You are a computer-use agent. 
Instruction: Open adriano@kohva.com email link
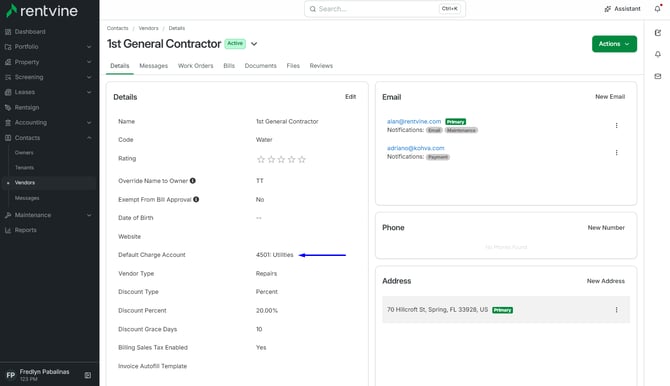pyautogui.click(x=415, y=148)
